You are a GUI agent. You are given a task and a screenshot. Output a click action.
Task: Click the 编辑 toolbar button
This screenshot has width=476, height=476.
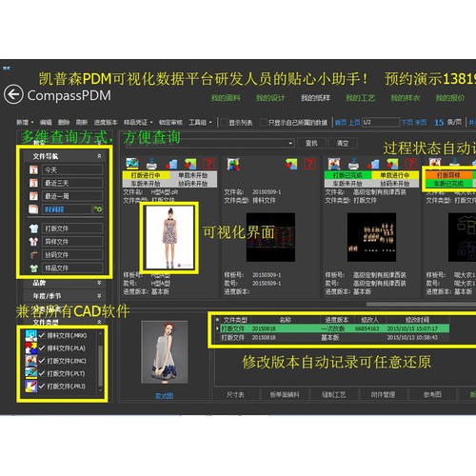46,122
